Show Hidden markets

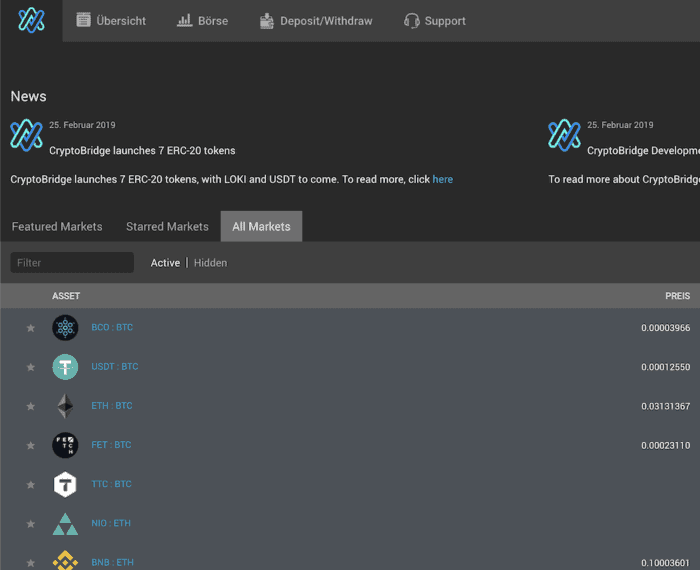(x=210, y=263)
